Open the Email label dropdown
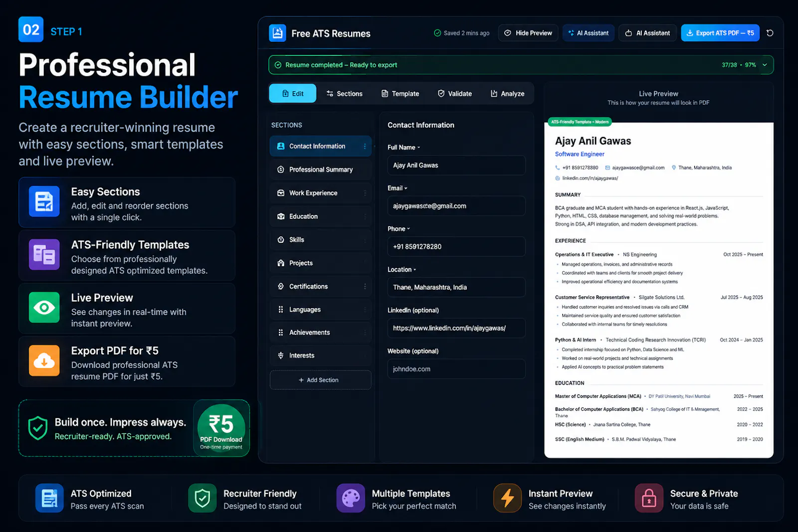798x532 pixels. point(406,188)
